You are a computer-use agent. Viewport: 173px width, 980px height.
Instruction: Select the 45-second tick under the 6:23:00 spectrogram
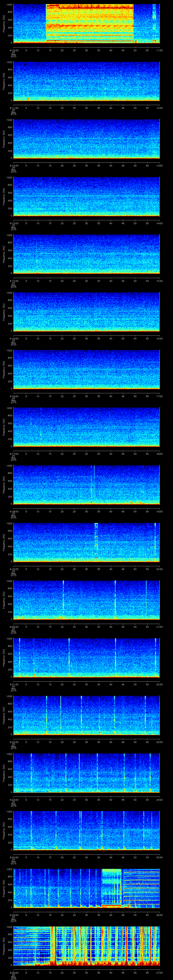pos(123,799)
